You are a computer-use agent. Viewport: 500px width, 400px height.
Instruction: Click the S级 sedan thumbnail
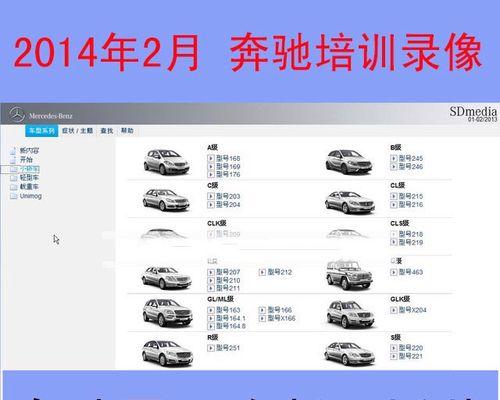click(349, 353)
